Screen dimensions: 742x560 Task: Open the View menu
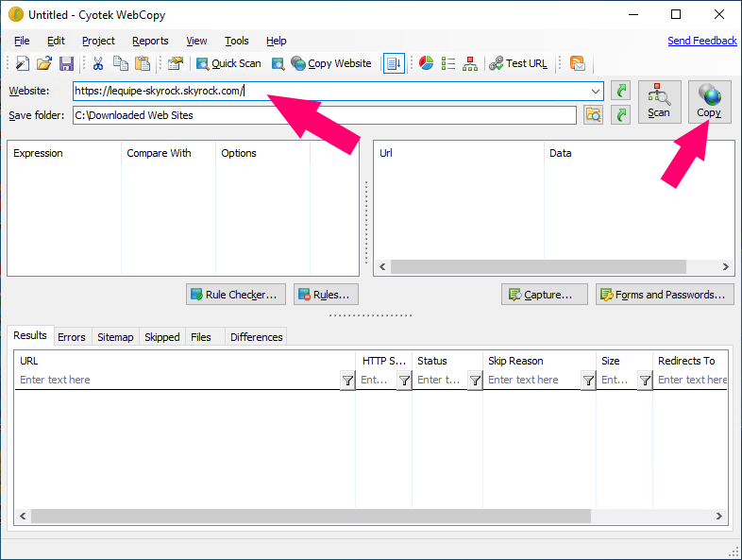[x=196, y=42]
